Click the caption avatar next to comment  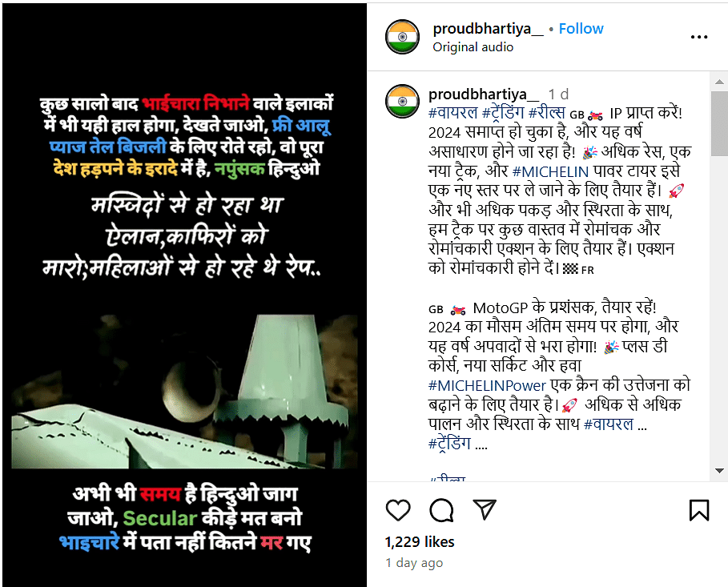403,101
